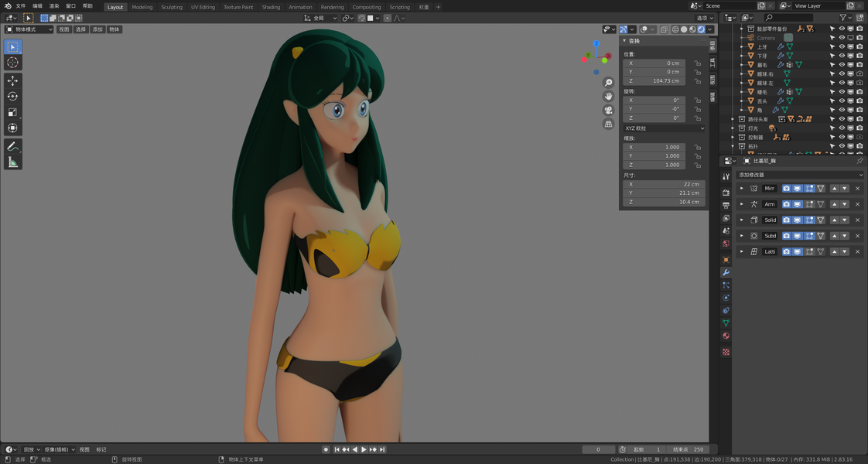Toggle Latti modifier on-cage filter
This screenshot has height=464, width=868.
tap(821, 251)
